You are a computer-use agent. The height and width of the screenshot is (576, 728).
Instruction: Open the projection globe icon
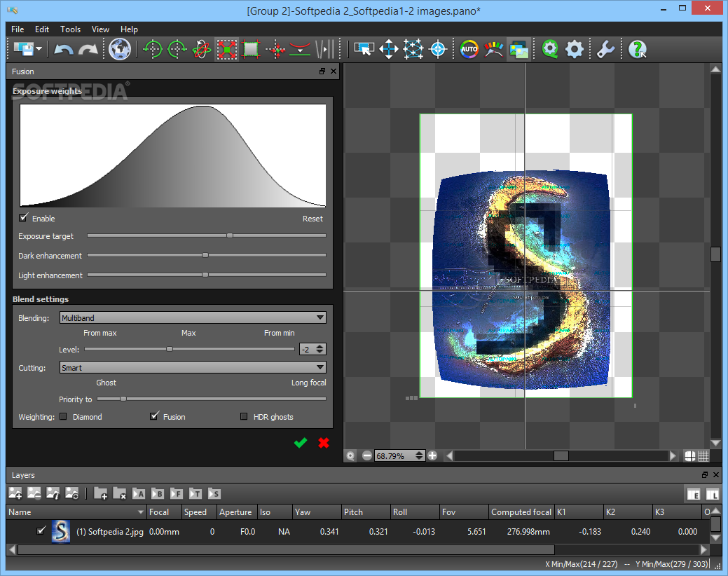pyautogui.click(x=120, y=49)
